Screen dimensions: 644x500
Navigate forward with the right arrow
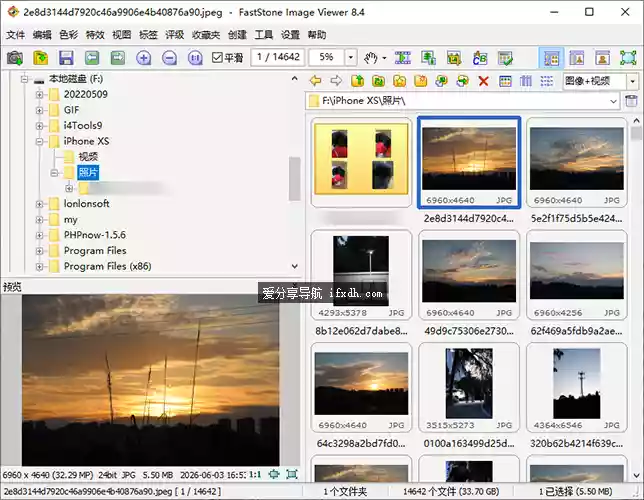(336, 81)
